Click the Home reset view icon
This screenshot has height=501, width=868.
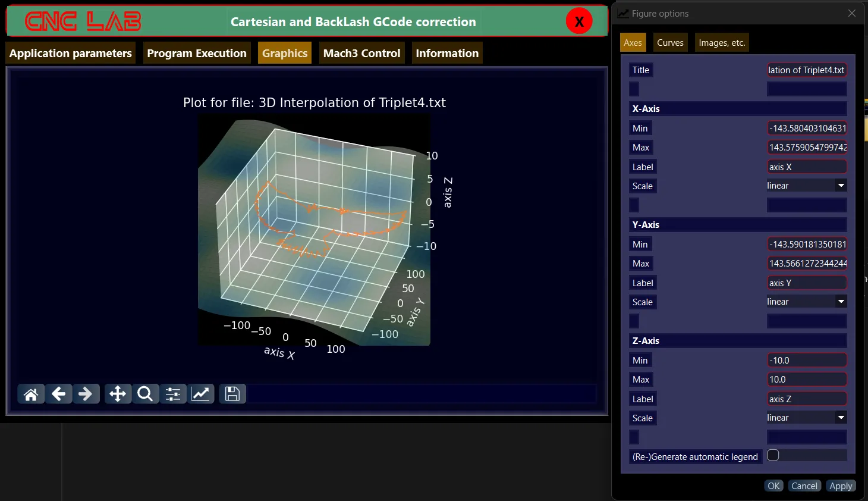(x=31, y=394)
